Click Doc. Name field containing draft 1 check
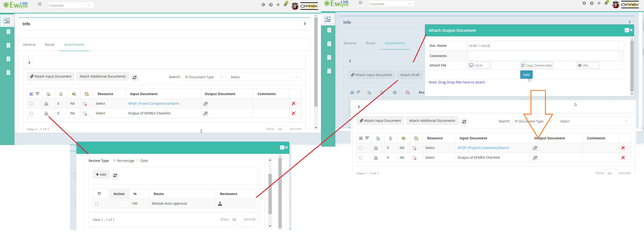 click(x=543, y=45)
